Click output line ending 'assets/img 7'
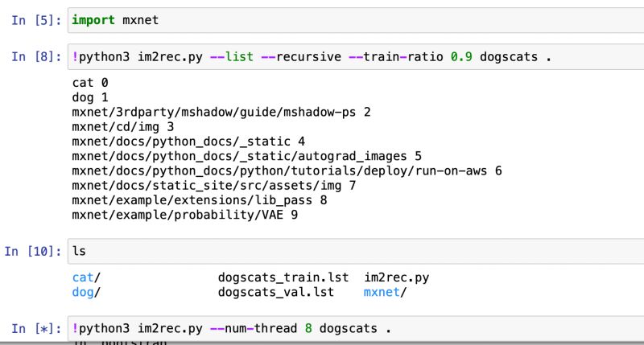 coord(214,186)
